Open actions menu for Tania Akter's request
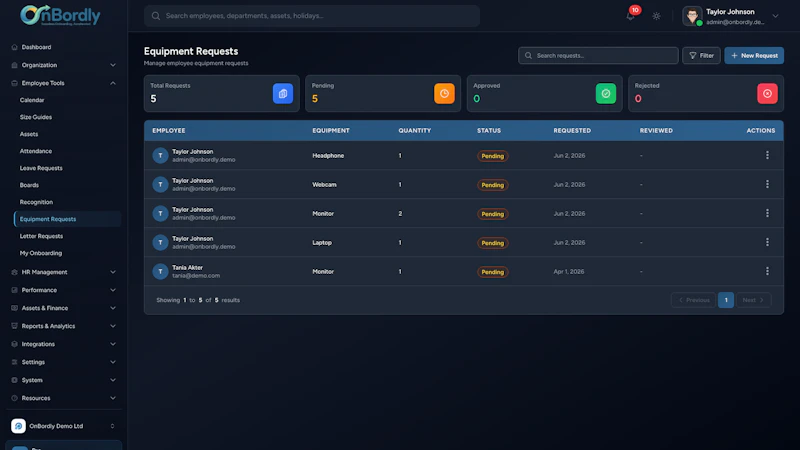This screenshot has height=450, width=800. [767, 271]
